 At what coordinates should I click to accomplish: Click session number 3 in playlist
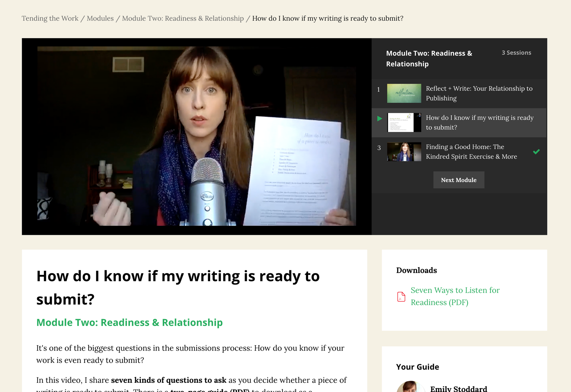[379, 148]
